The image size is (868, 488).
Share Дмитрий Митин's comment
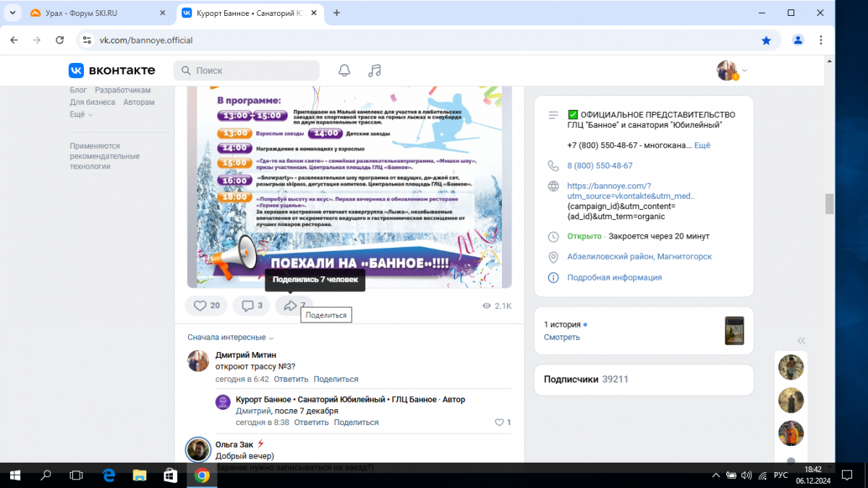pyautogui.click(x=336, y=379)
